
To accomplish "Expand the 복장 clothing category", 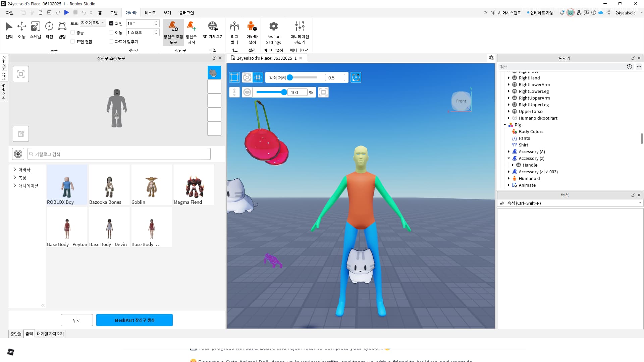I will (15, 178).
